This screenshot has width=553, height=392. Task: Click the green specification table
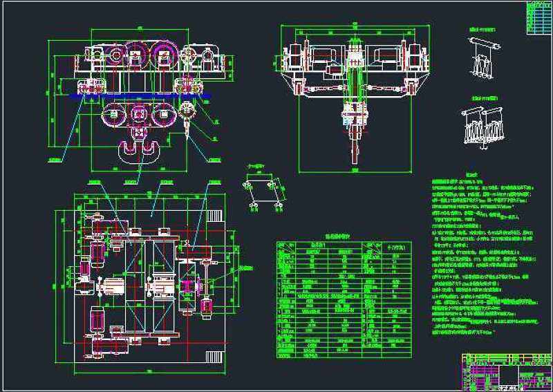pos(344,300)
